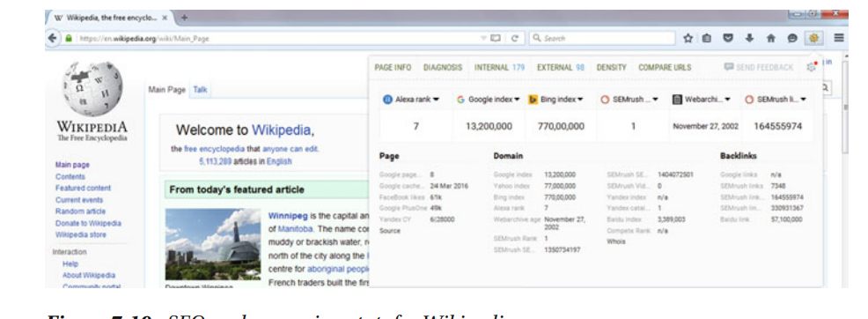Screen dimensions: 868x319
Task: Click the green padlock site identity icon
Action: point(69,39)
